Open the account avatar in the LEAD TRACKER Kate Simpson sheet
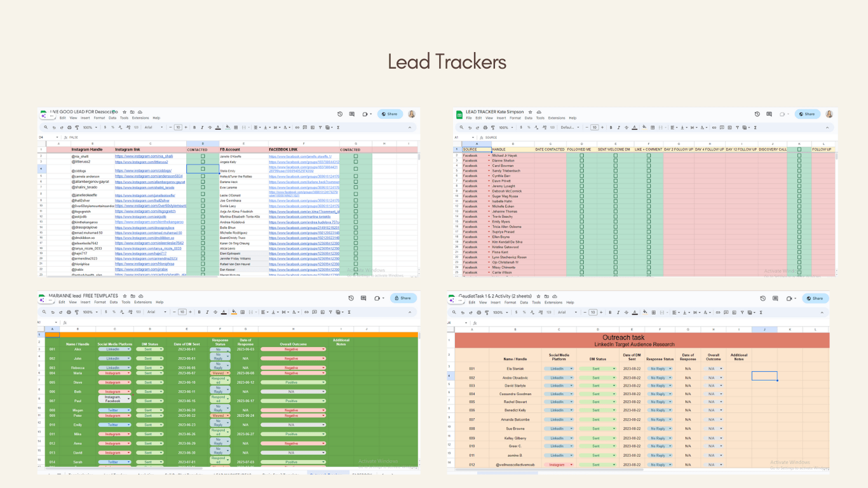 829,114
